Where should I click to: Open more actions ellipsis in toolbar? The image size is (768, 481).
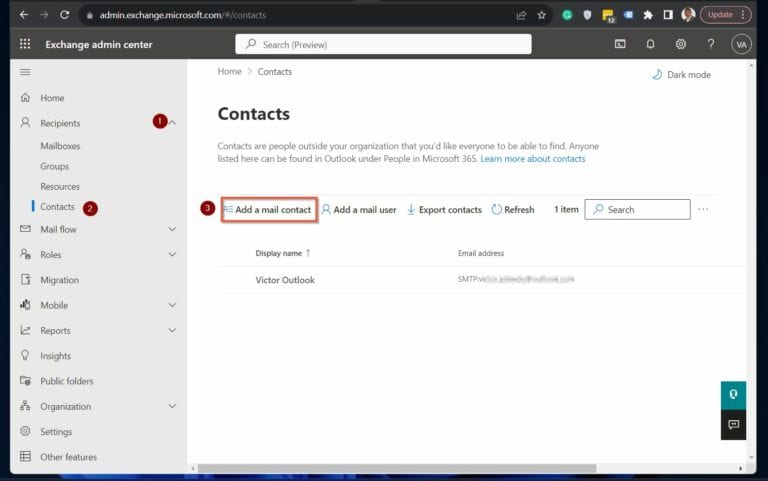coord(703,209)
